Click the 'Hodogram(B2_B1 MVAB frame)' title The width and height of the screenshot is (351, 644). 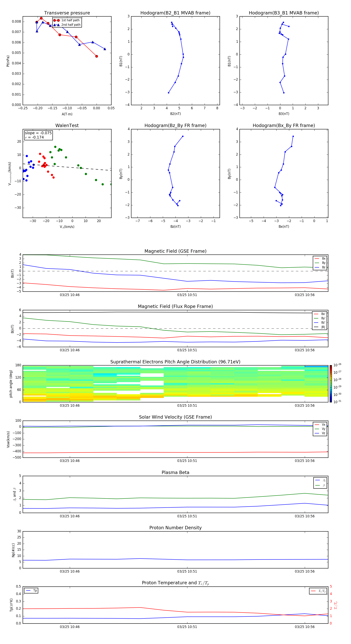pyautogui.click(x=175, y=13)
